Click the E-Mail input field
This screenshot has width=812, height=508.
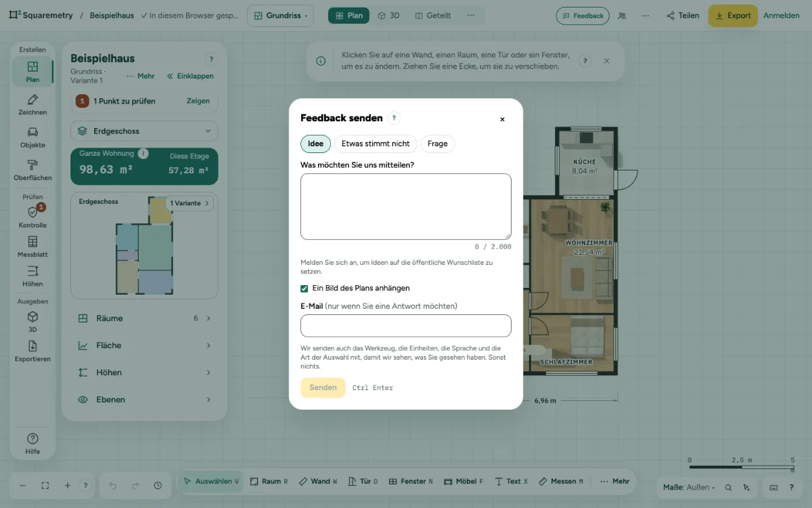[x=406, y=326]
